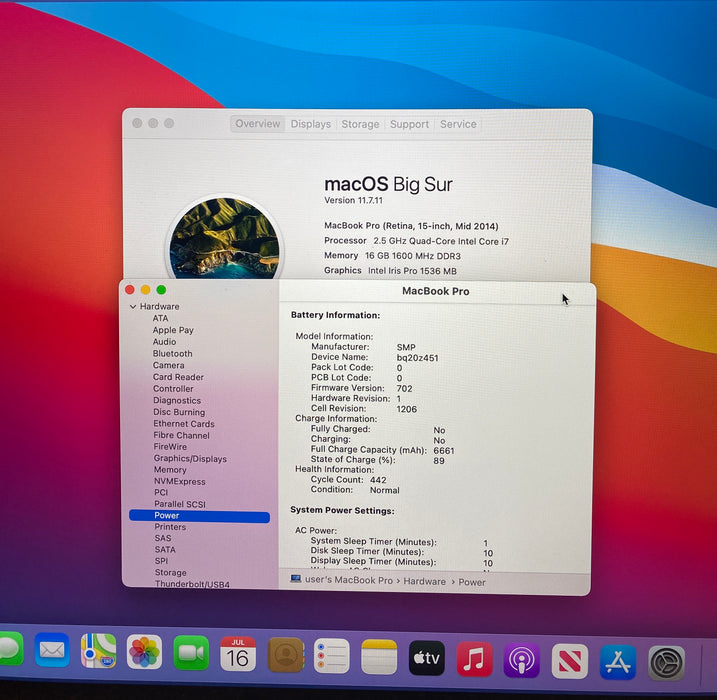Viewport: 717px width, 700px height.
Task: Select Ethernet Cards in the sidebar
Action: coord(184,424)
